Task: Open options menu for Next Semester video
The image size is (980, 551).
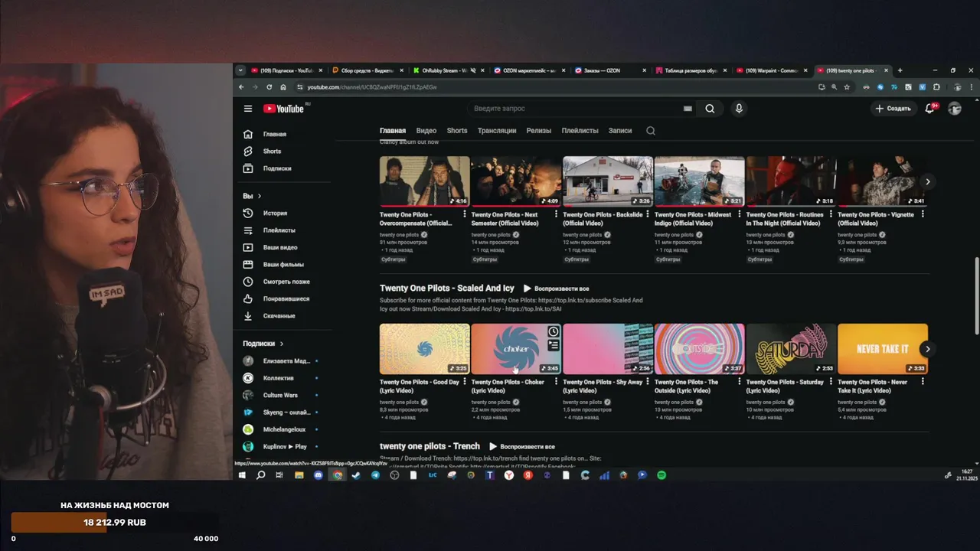Action: [x=556, y=215]
